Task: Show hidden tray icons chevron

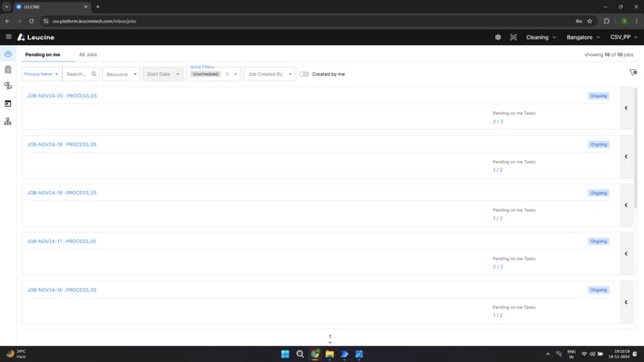Action: click(x=548, y=354)
